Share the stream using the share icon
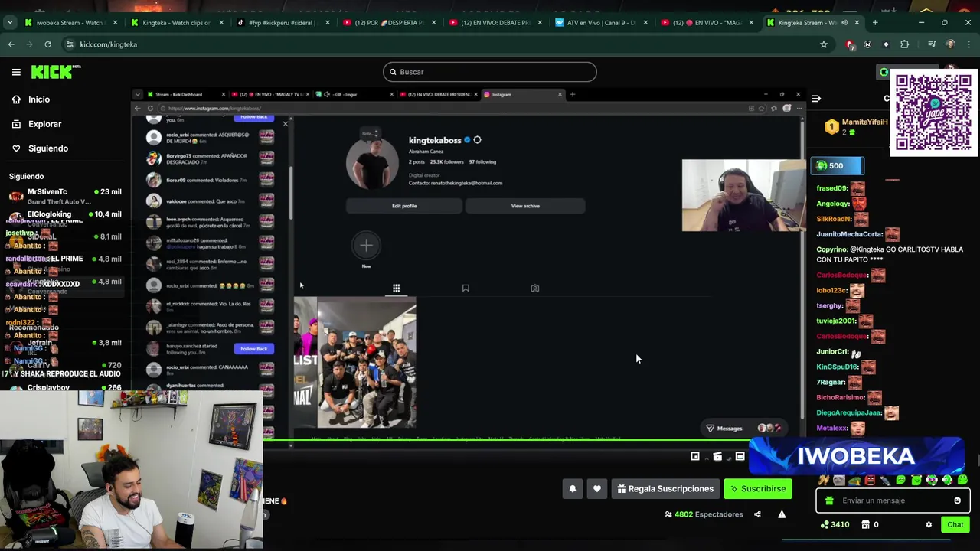 tap(757, 514)
